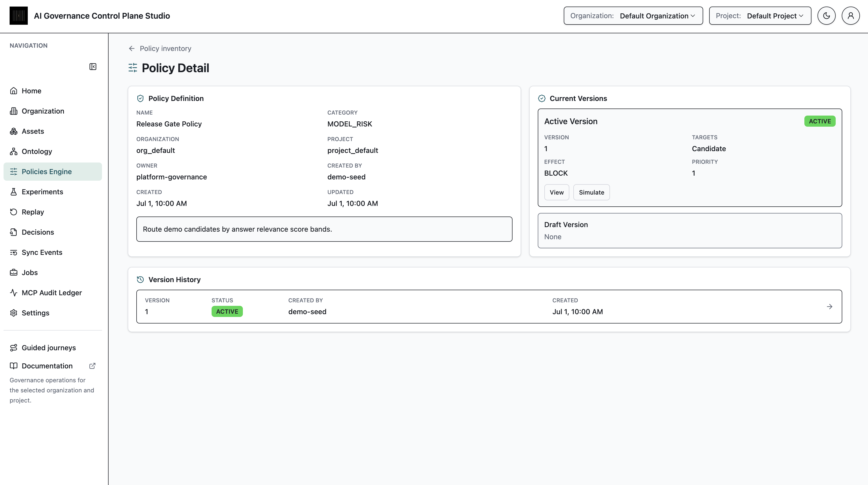The height and width of the screenshot is (485, 868).
Task: Open the user account menu
Action: coord(851,16)
